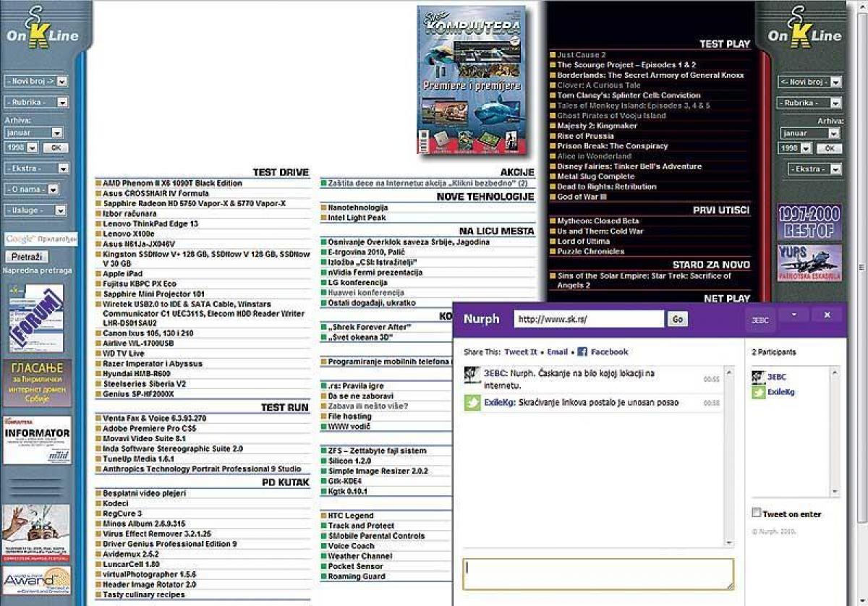Open the Weather Channel link
The height and width of the screenshot is (606, 868).
(x=360, y=556)
